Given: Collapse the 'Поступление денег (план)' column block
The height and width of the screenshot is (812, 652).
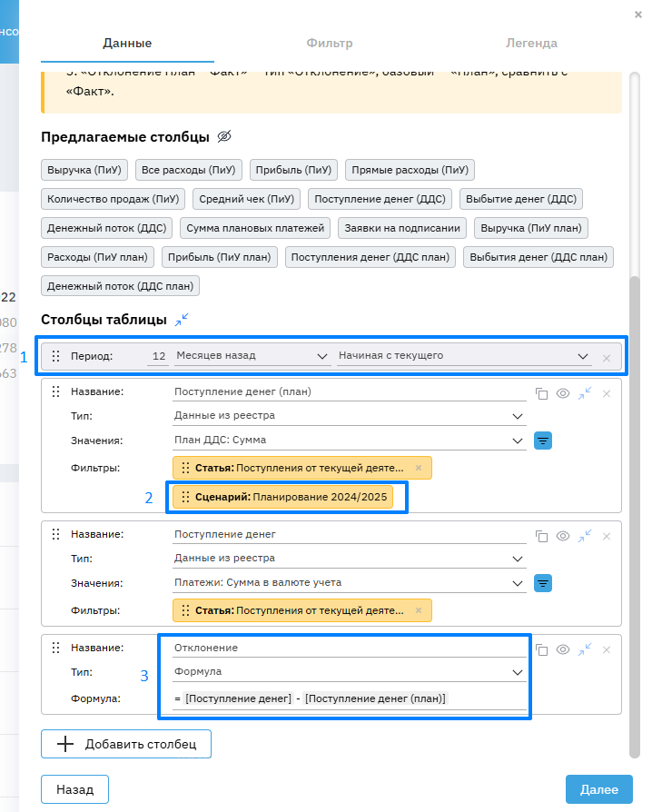Looking at the screenshot, I should point(585,392).
